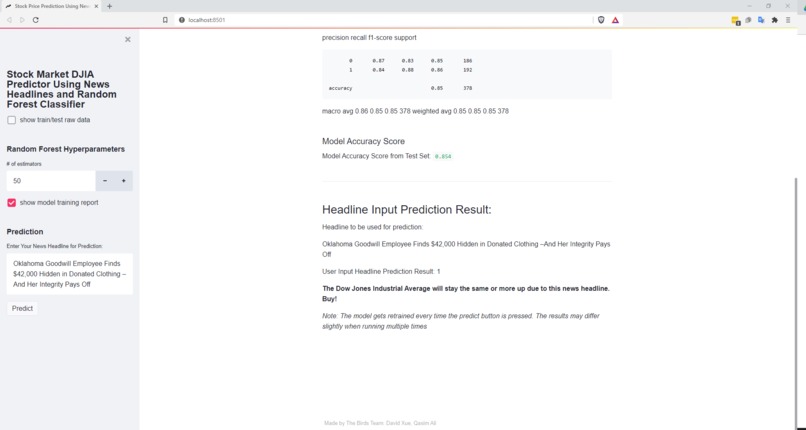Decrease number of estimators with minus
The width and height of the screenshot is (806, 430).
click(x=105, y=181)
